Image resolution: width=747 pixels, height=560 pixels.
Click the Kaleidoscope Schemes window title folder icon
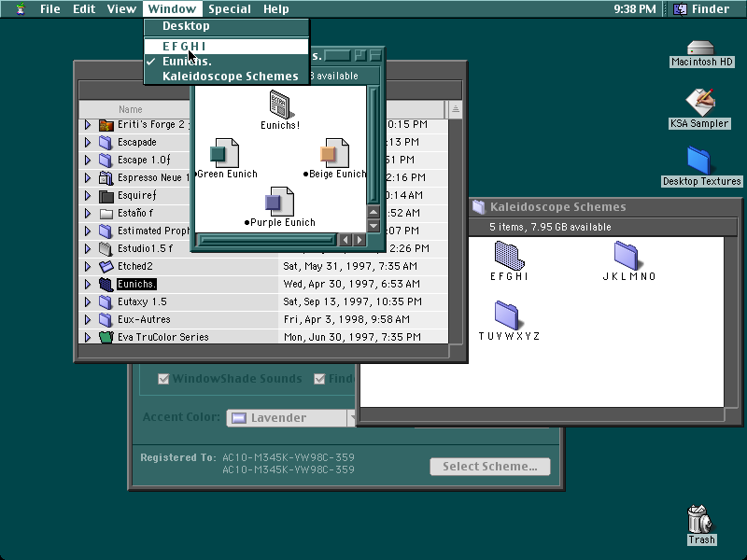pyautogui.click(x=479, y=206)
